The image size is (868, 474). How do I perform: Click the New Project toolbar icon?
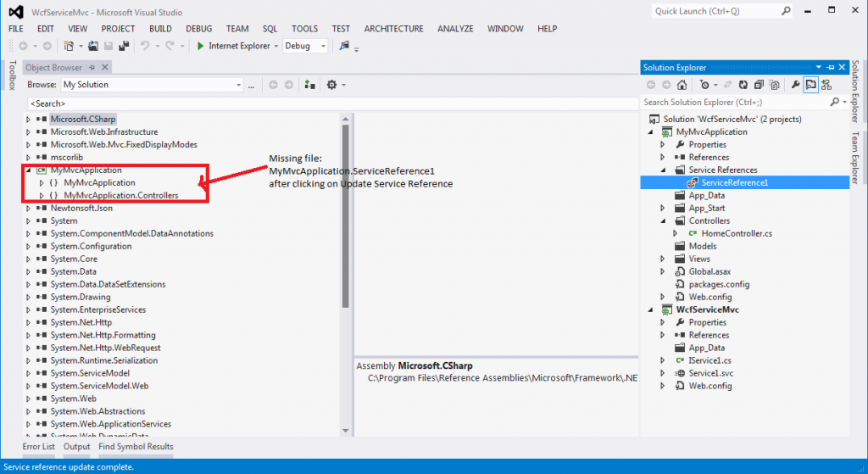click(x=69, y=46)
